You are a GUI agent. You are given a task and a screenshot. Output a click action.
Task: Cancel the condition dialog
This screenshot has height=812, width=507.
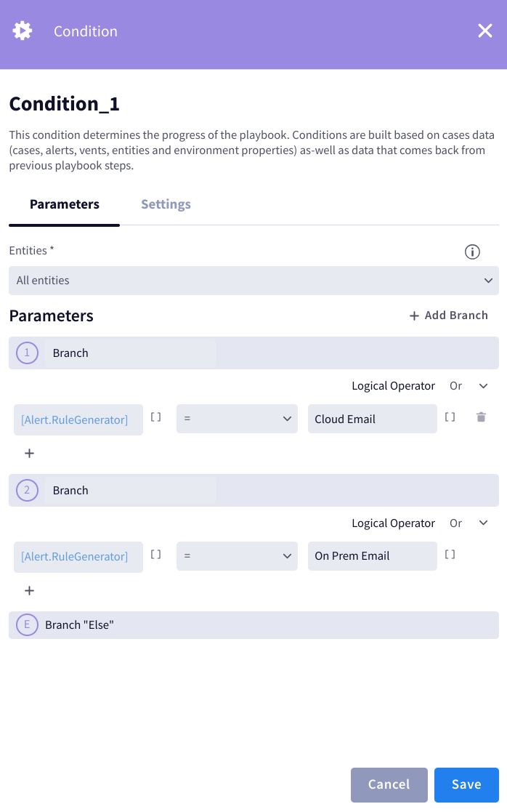click(x=389, y=784)
